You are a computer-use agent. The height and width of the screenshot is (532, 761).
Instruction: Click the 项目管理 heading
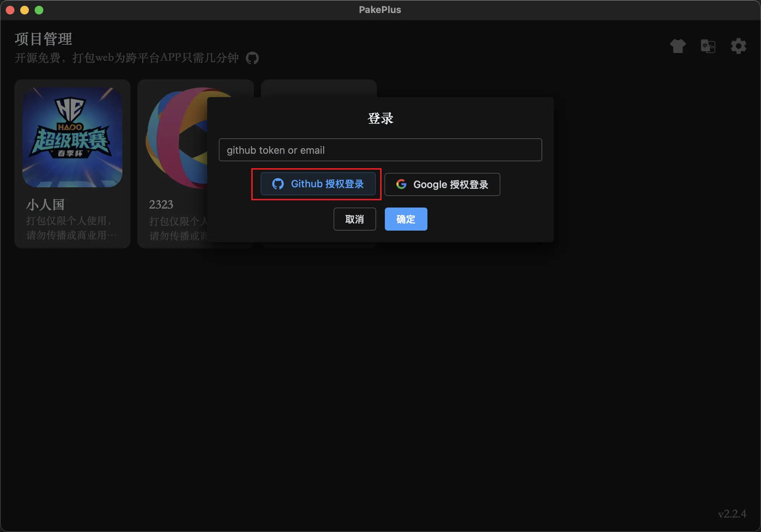(43, 39)
